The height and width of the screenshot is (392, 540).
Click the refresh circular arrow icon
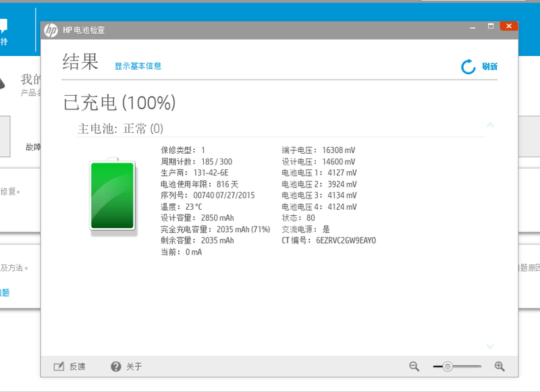[468, 66]
